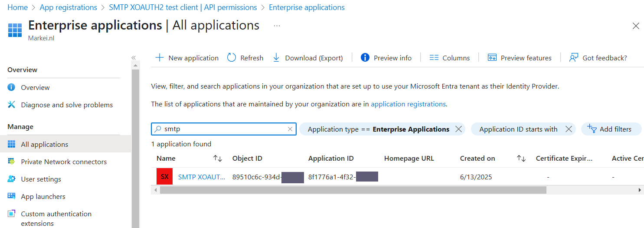Click the All applications grid icon in sidebar
Screen dimensions: 644x228
click(12, 144)
